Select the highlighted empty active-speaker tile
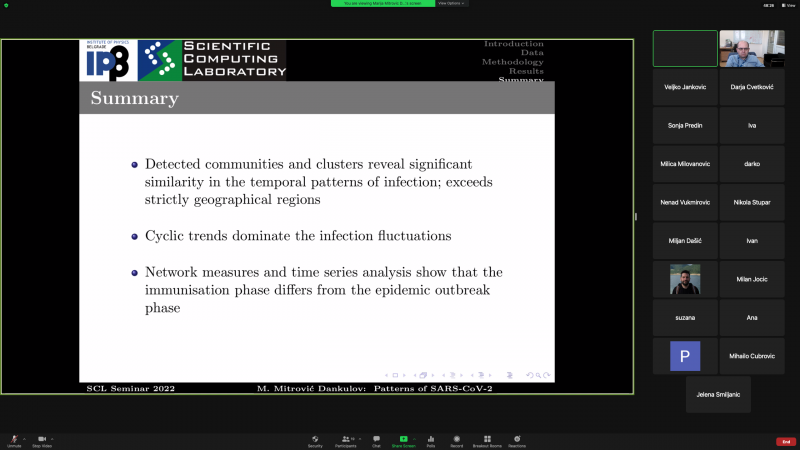The height and width of the screenshot is (450, 800). [x=685, y=48]
